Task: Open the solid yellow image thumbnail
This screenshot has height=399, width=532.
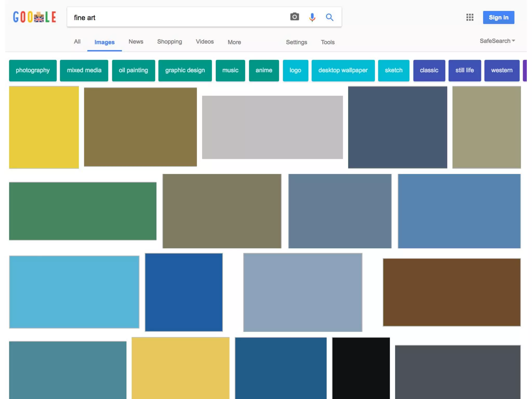Action: [x=44, y=127]
